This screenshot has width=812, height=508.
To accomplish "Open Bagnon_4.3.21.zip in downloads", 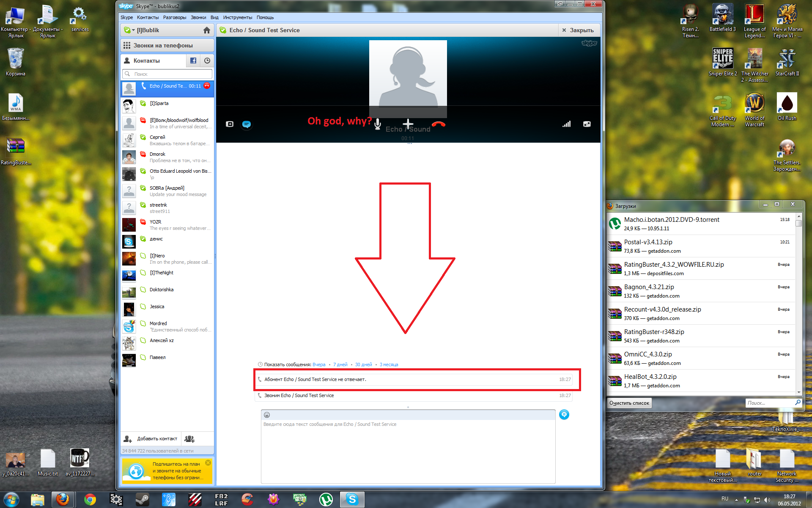I will click(701, 291).
